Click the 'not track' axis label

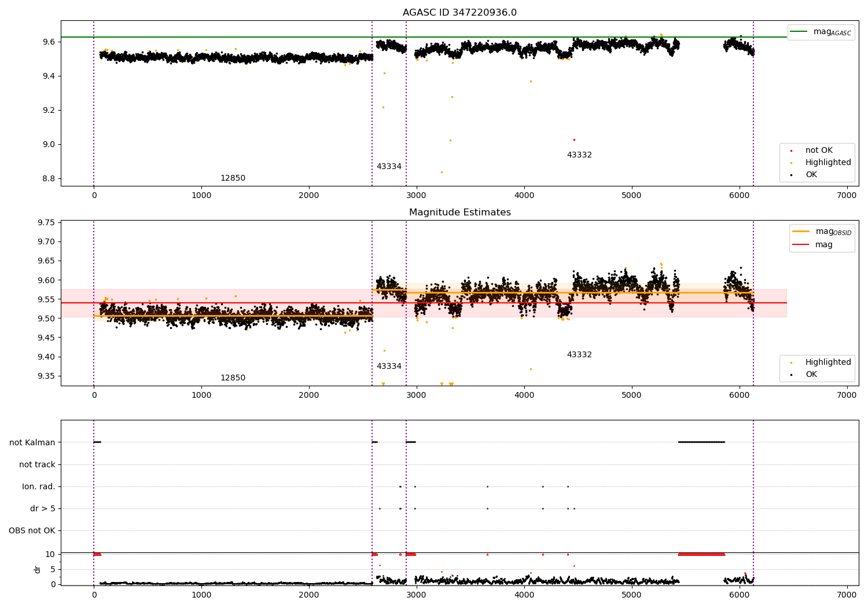pyautogui.click(x=37, y=465)
